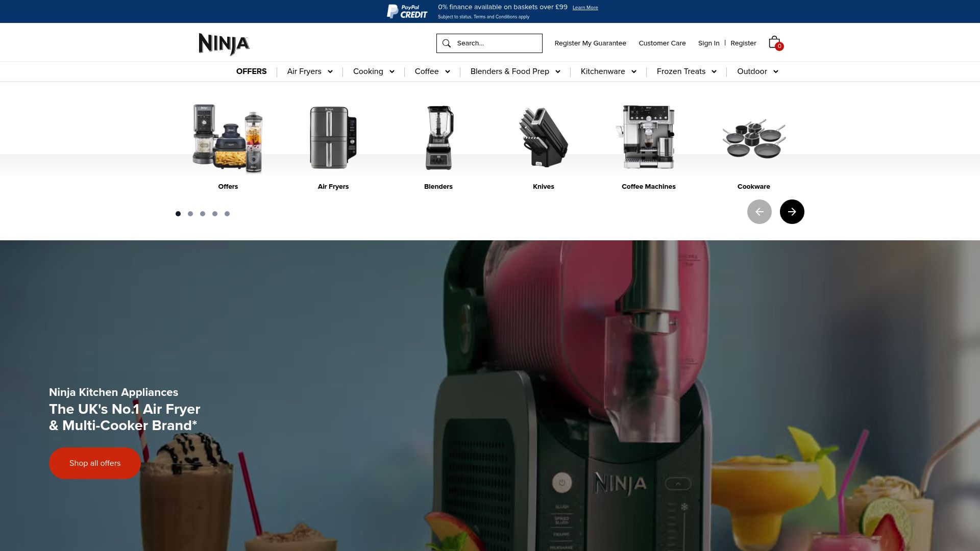Focus the Search input field

pos(489,43)
